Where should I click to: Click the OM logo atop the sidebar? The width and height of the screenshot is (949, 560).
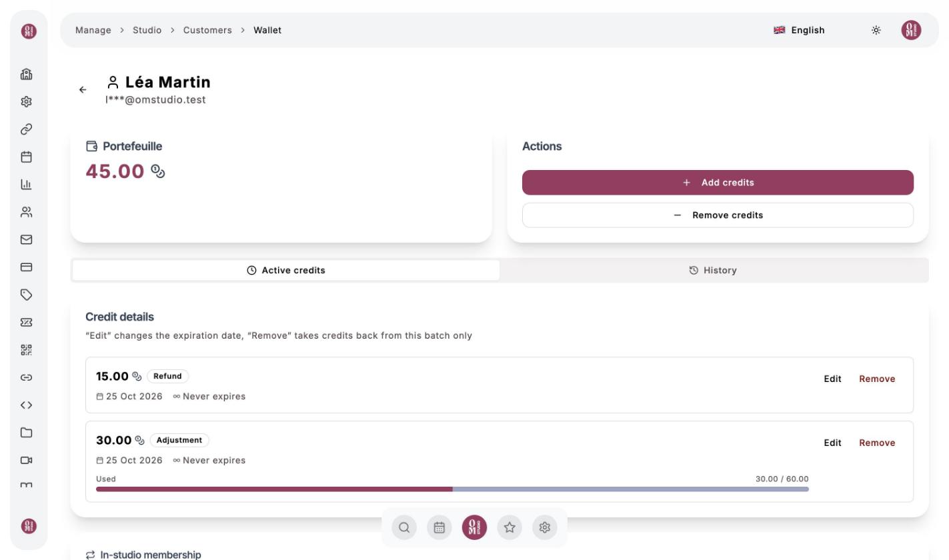point(29,31)
